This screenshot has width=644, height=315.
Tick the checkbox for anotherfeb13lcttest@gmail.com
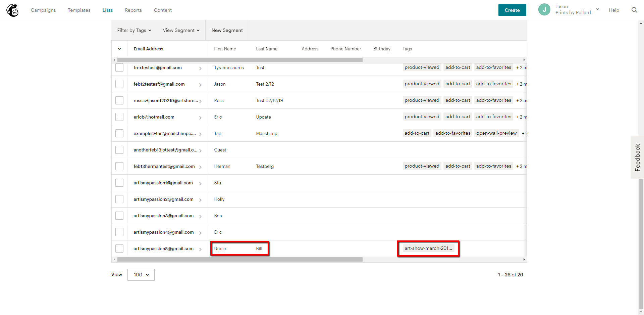tap(119, 150)
